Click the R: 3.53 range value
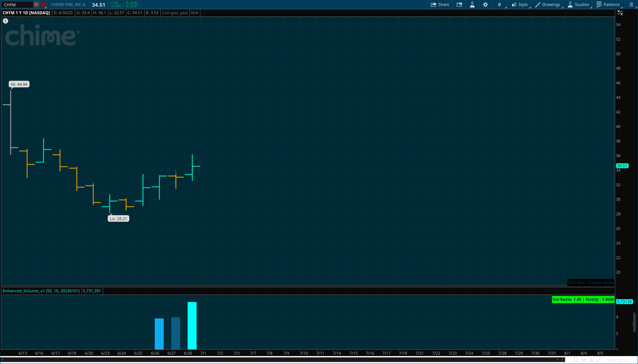The width and height of the screenshot is (638, 364). coord(152,12)
